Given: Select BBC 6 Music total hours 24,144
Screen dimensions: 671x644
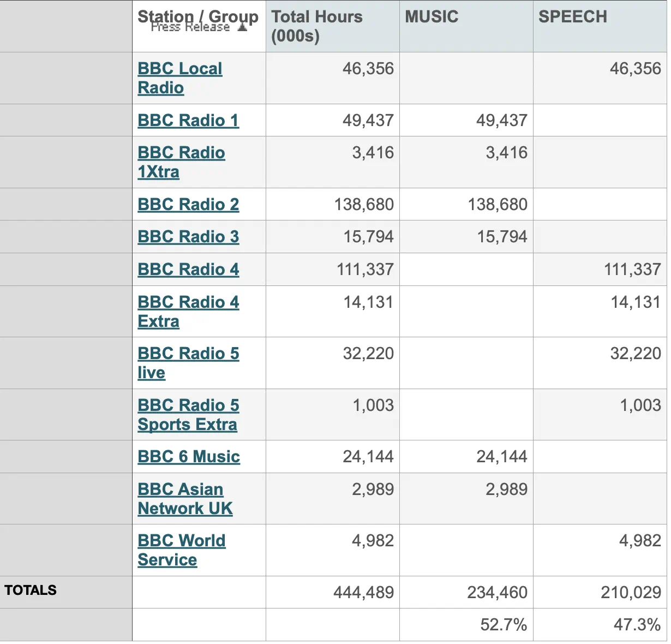Looking at the screenshot, I should 368,456.
